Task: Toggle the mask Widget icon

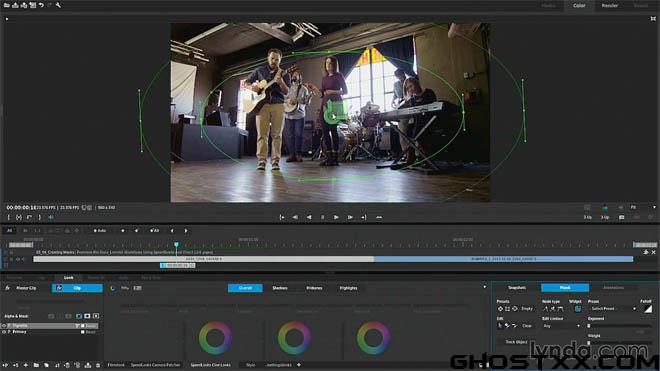Action: [x=578, y=309]
